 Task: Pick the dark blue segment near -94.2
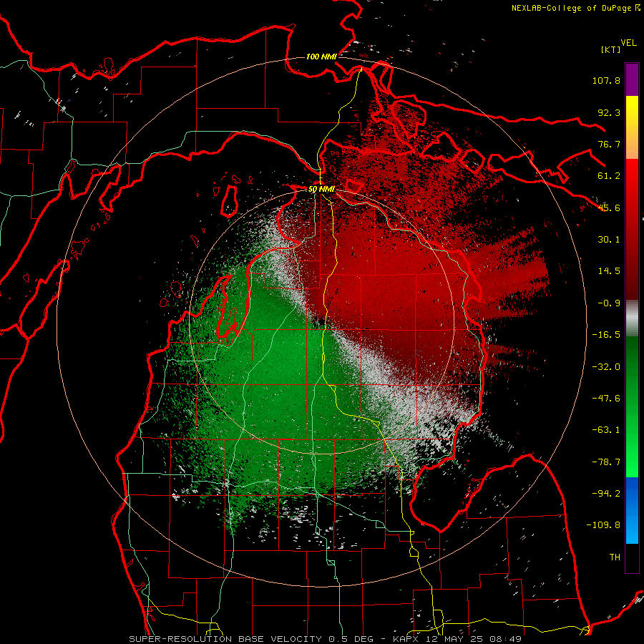(x=632, y=493)
